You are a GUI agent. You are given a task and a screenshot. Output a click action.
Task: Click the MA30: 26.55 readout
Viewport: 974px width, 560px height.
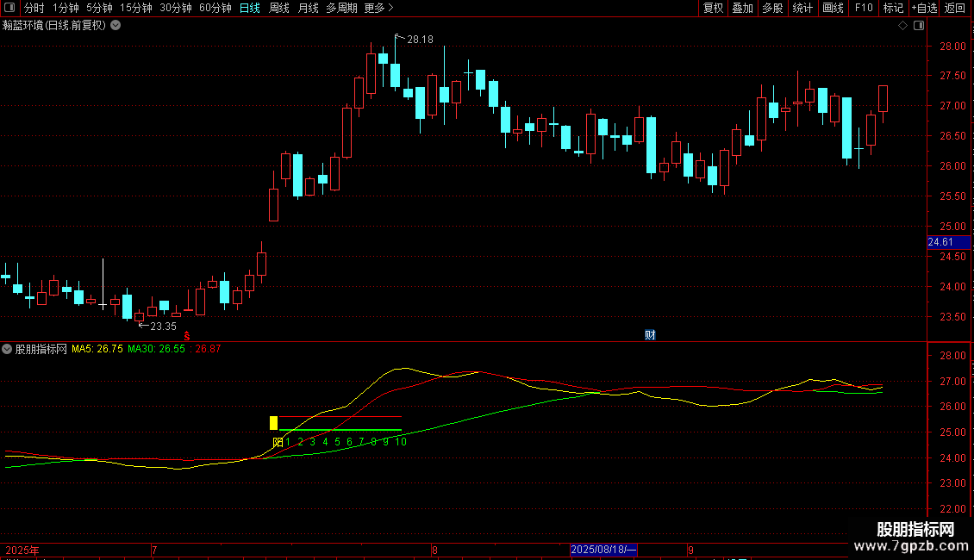click(x=156, y=349)
